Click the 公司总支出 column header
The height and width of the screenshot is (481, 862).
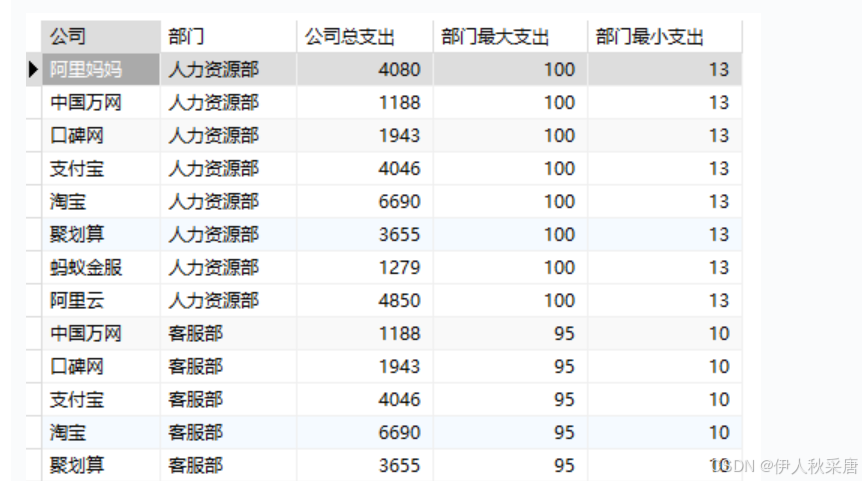point(364,37)
